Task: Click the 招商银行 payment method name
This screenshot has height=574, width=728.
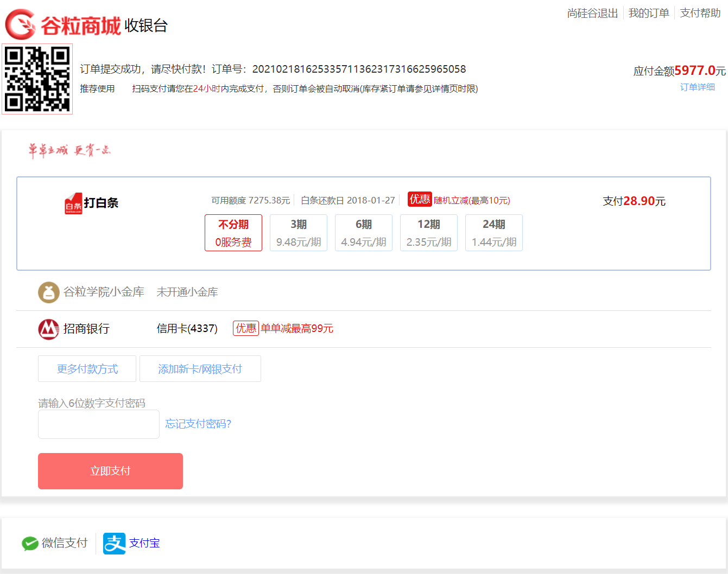Action: click(86, 329)
